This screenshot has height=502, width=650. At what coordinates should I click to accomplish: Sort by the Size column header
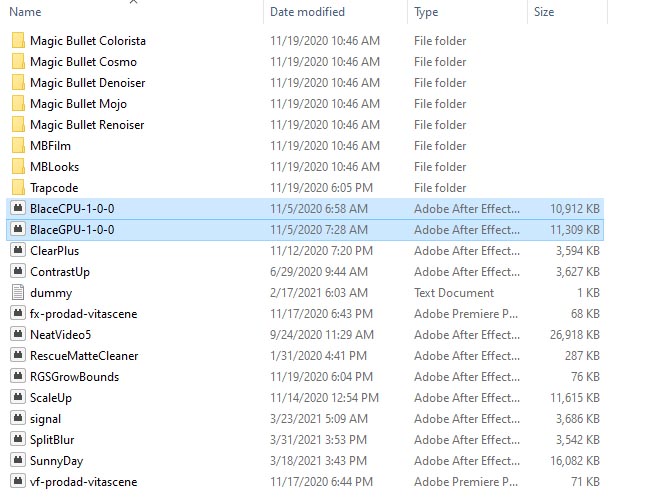(x=544, y=12)
